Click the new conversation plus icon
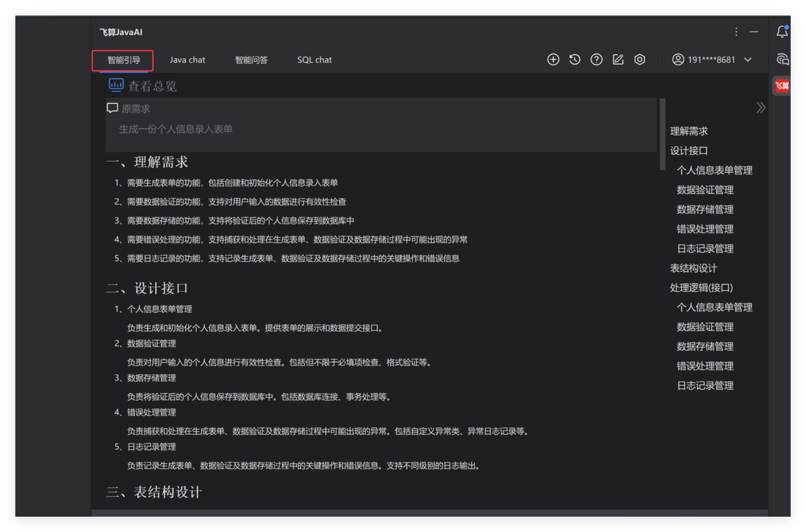806x532 pixels. pos(553,60)
